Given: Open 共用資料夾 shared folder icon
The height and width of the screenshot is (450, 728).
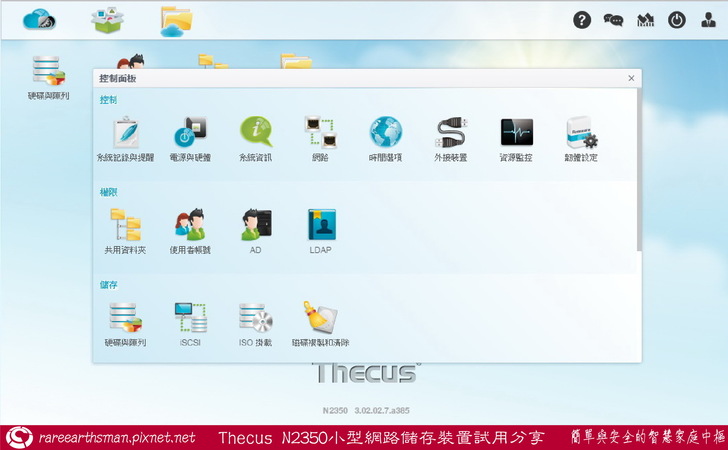Looking at the screenshot, I should point(125,231).
